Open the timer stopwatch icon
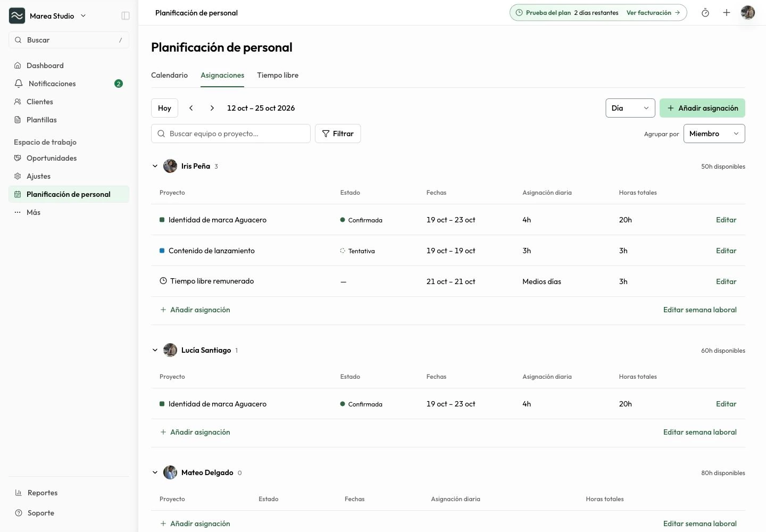 705,13
